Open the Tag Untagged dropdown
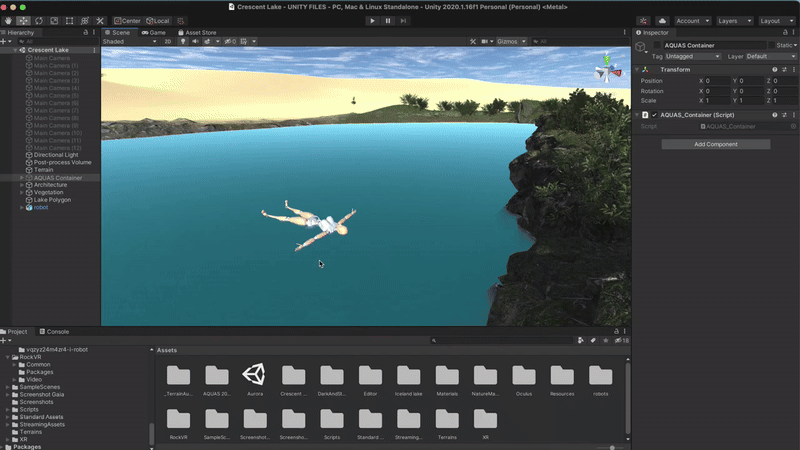 (692, 57)
